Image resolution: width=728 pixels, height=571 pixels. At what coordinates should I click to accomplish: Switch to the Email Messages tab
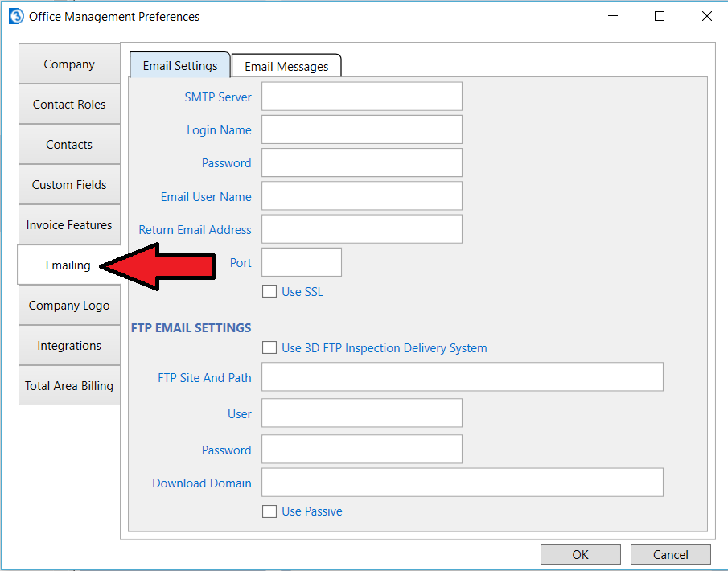pyautogui.click(x=286, y=67)
